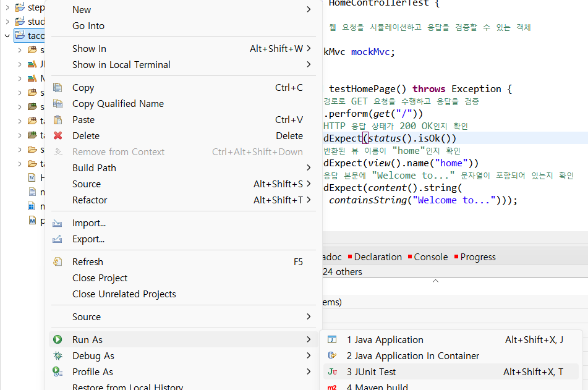Click the 'throws' keyword in the editor
Viewport: 588px width, 390px height.
coord(428,89)
